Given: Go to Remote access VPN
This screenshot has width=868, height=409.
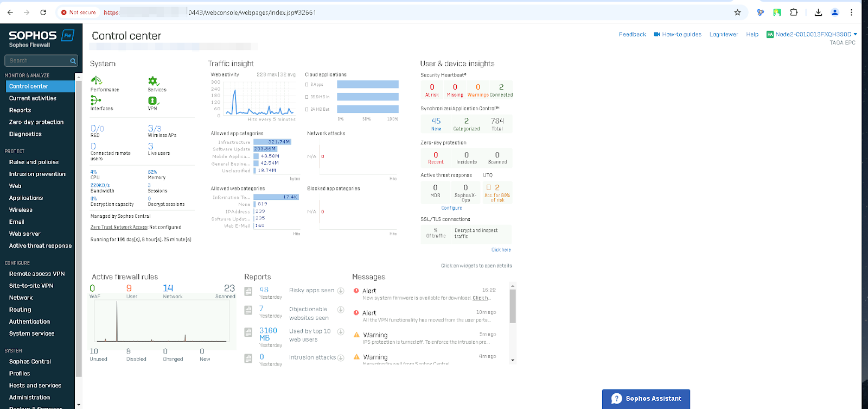Looking at the screenshot, I should point(37,274).
